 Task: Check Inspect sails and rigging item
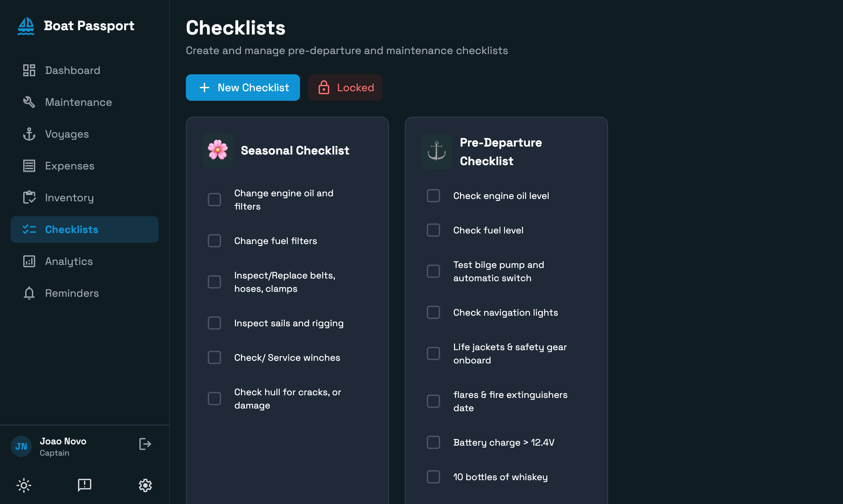214,323
